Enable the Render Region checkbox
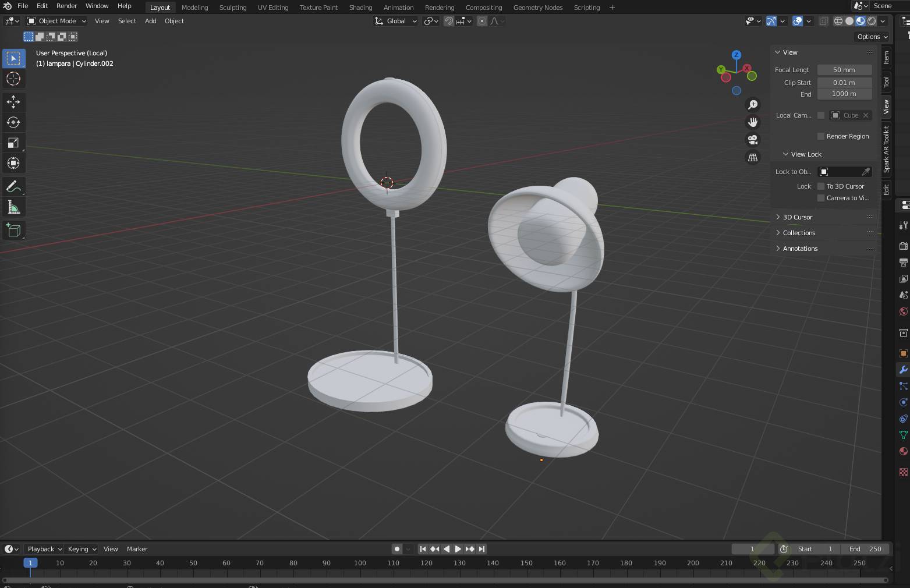Image resolution: width=910 pixels, height=588 pixels. (x=821, y=136)
